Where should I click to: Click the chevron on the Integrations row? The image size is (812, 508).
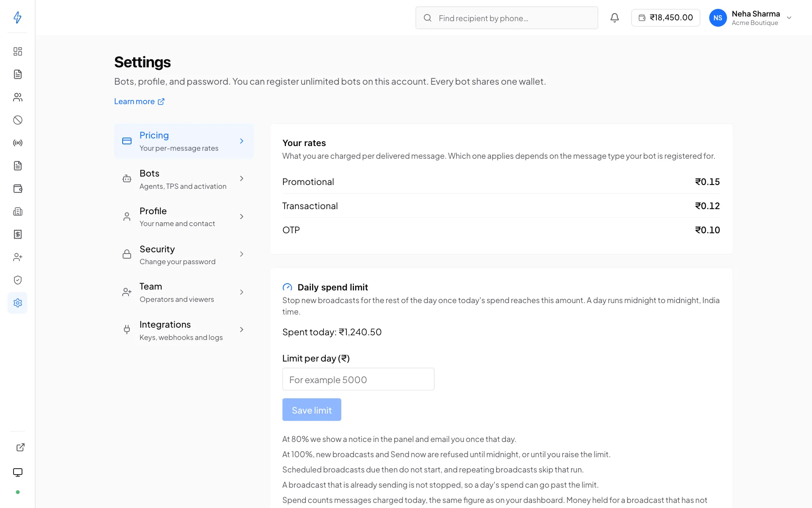(x=241, y=330)
